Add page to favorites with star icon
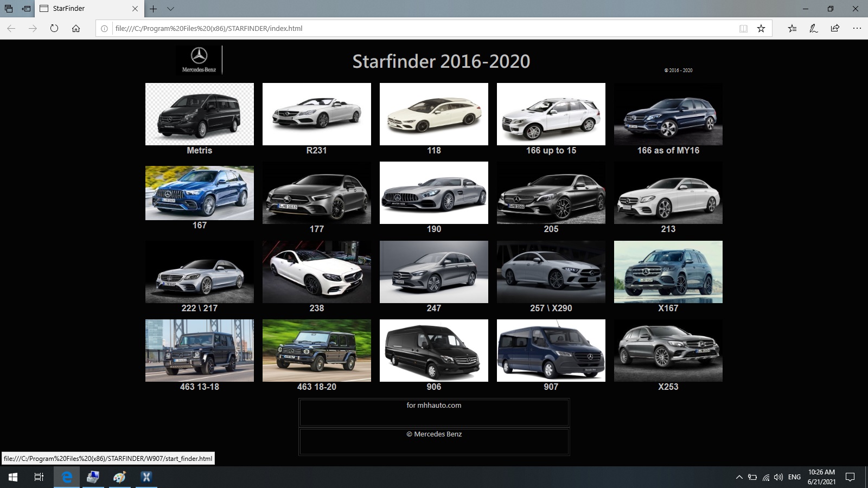This screenshot has height=488, width=868. click(761, 28)
